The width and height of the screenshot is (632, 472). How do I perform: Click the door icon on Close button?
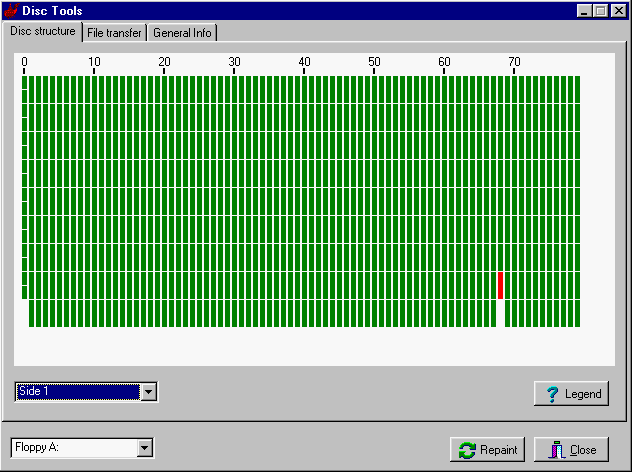(557, 450)
